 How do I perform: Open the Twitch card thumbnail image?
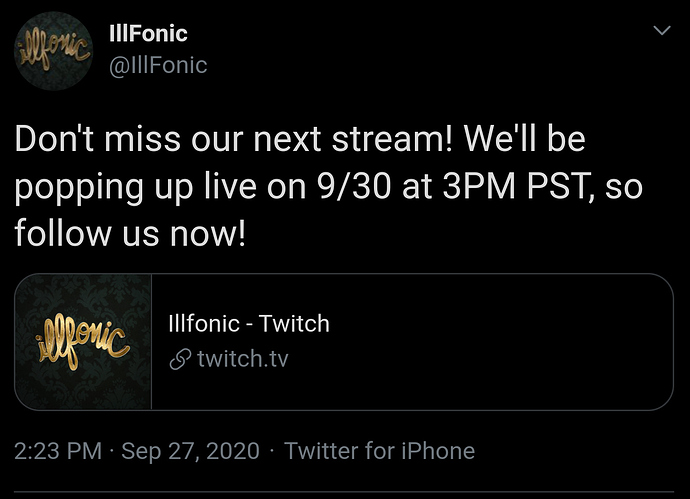point(83,342)
